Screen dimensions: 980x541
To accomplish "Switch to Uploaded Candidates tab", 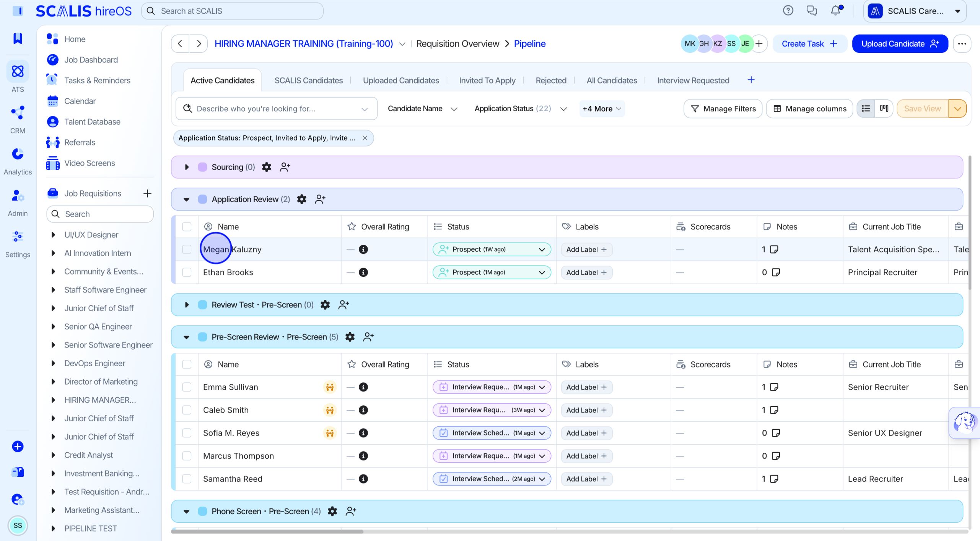I will point(401,80).
